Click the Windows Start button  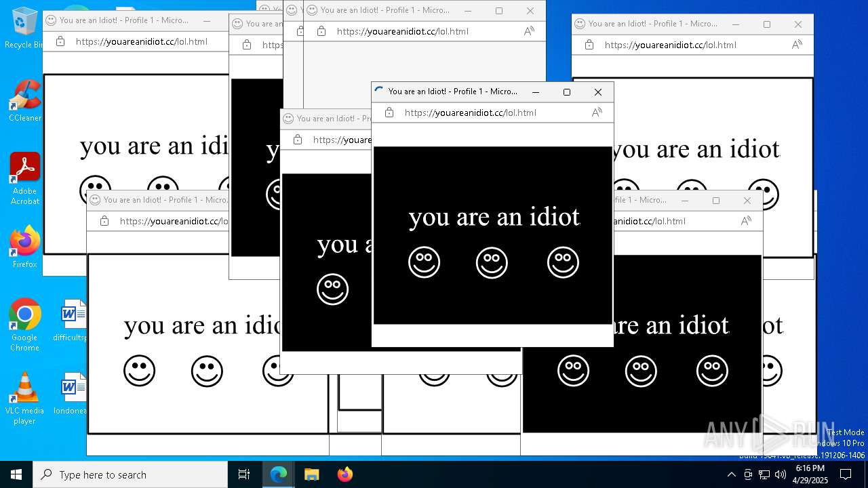(x=16, y=474)
